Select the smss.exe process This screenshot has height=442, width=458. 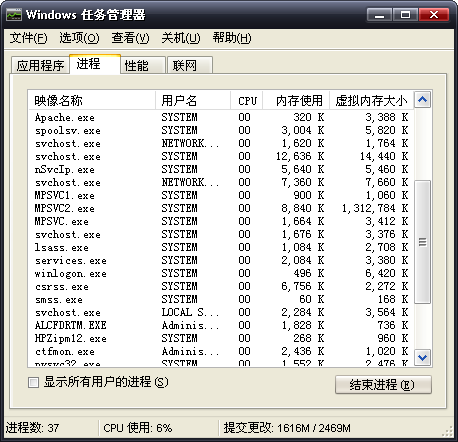[x=221, y=299]
